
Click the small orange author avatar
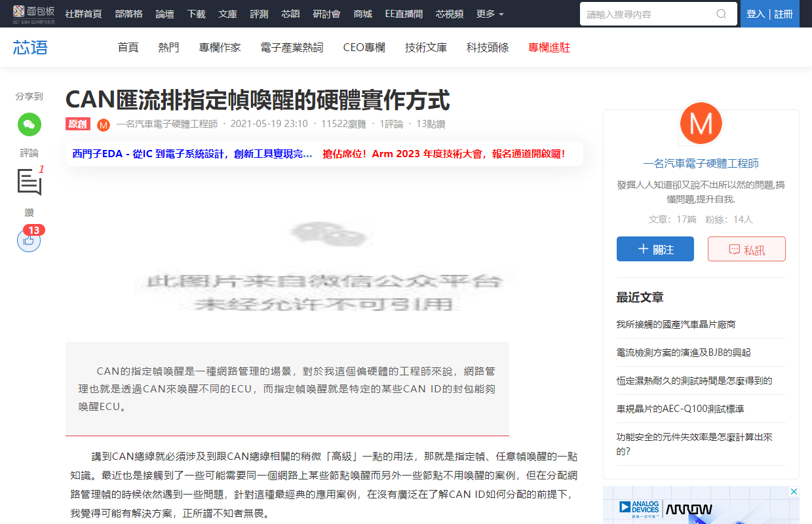(104, 124)
